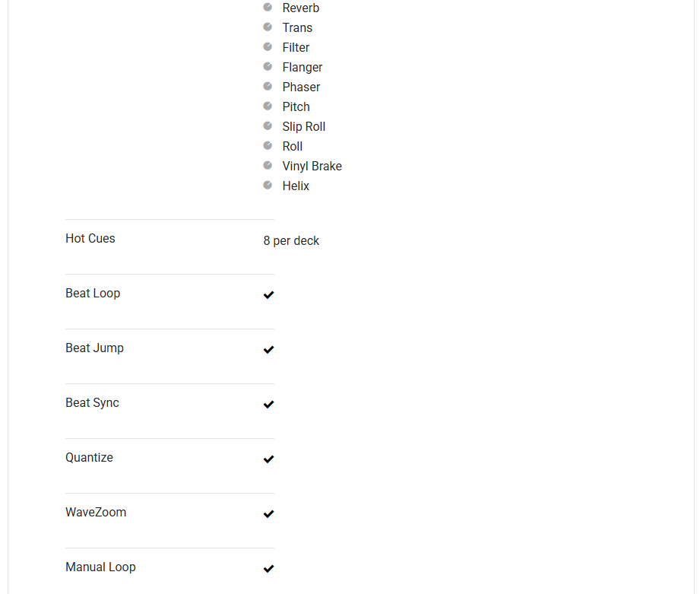Click the bullet icon next to Vinyl Brake
This screenshot has height=594, width=700.
pos(268,165)
